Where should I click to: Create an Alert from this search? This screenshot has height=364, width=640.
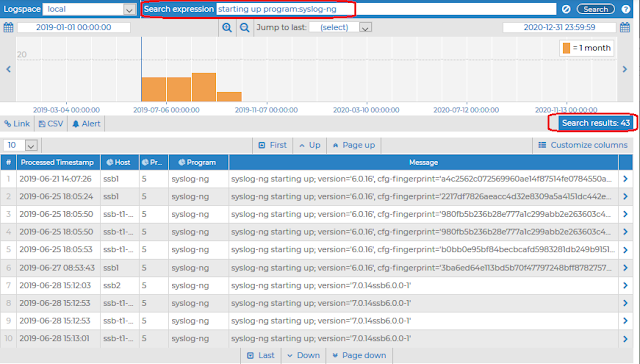click(x=86, y=124)
